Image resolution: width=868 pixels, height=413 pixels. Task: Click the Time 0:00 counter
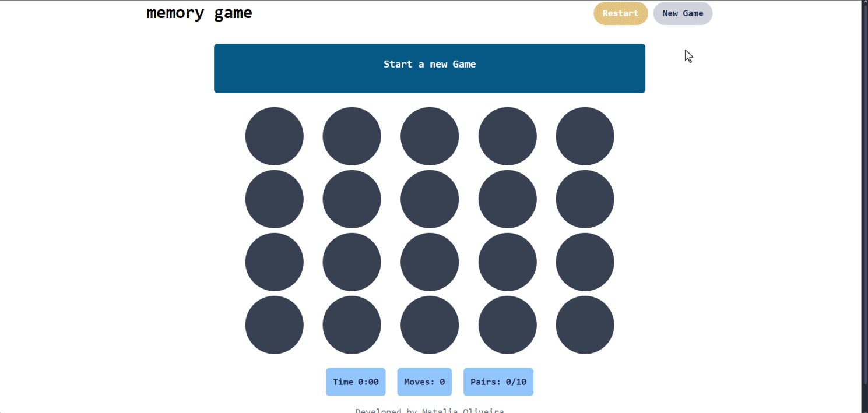tap(356, 382)
